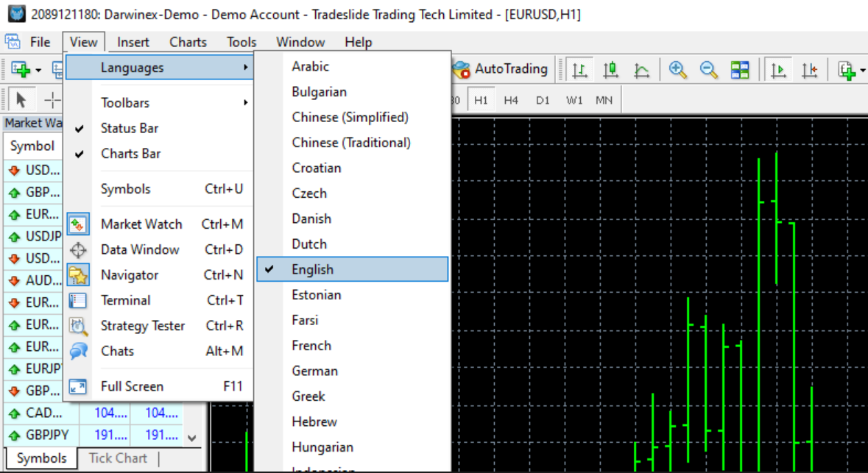Open the Charts menu

point(188,42)
